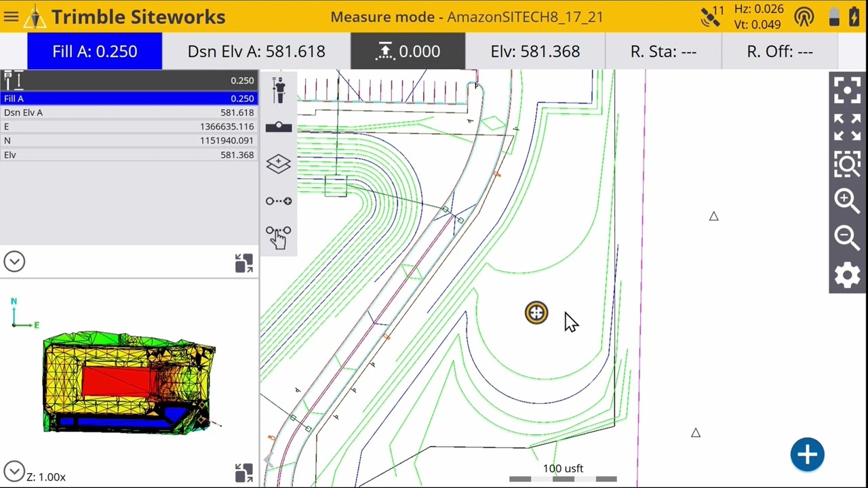Image resolution: width=868 pixels, height=488 pixels.
Task: Collapse the info panel chevron
Action: coord(14,262)
